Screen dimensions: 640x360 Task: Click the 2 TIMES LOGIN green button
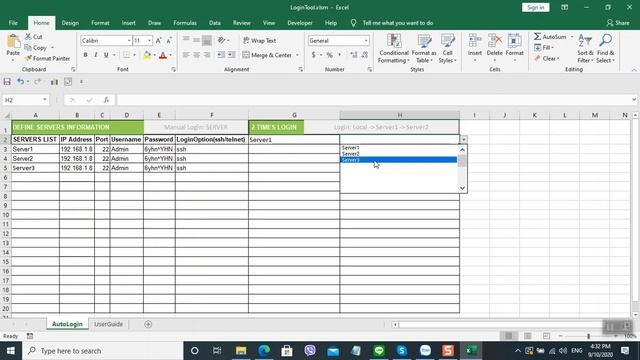(x=276, y=127)
